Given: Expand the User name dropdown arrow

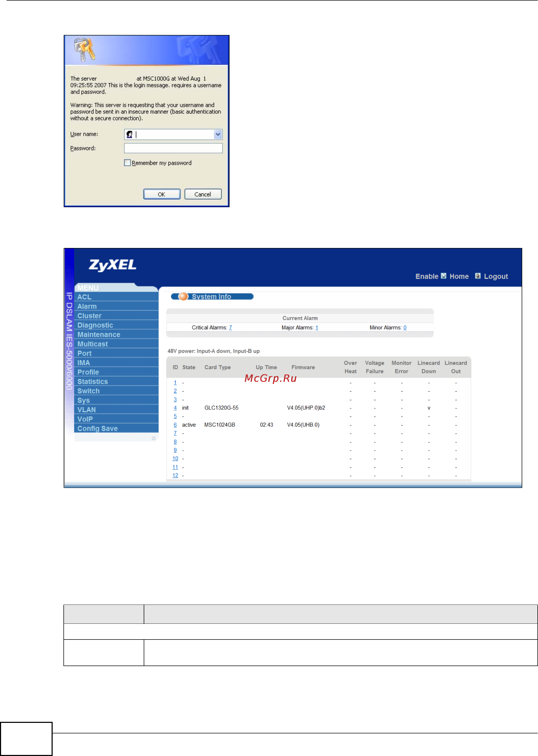Looking at the screenshot, I should point(218,134).
